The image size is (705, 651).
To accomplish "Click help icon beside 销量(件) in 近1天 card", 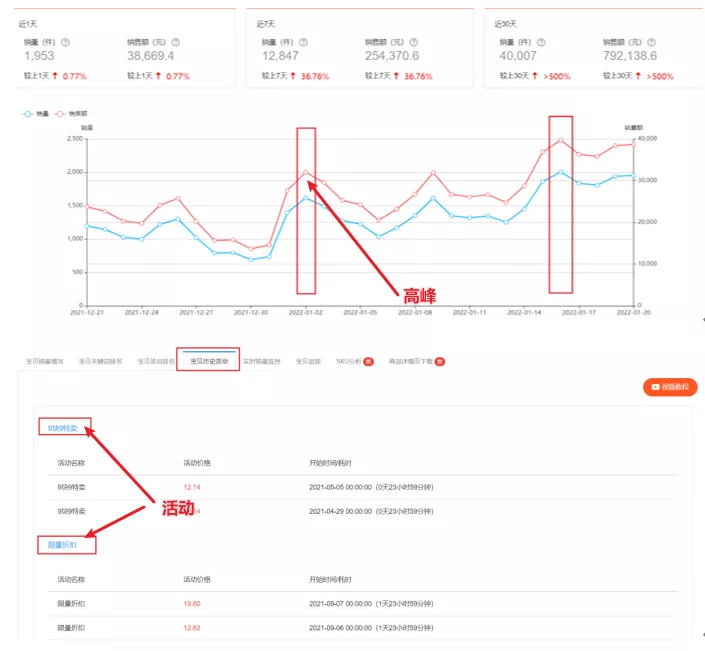I will point(65,42).
